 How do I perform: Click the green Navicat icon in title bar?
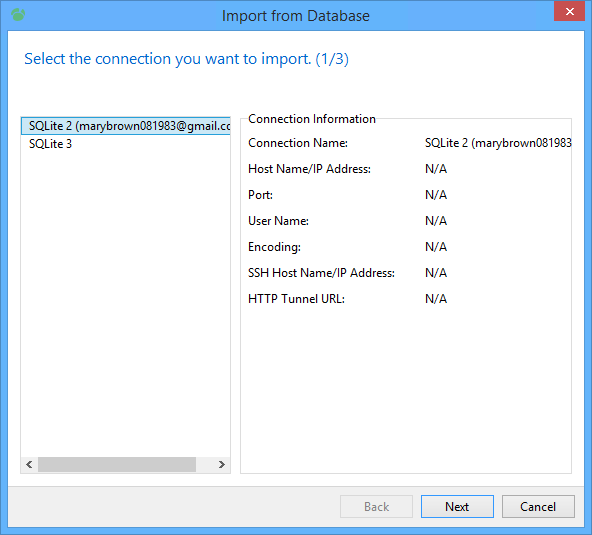click(18, 15)
